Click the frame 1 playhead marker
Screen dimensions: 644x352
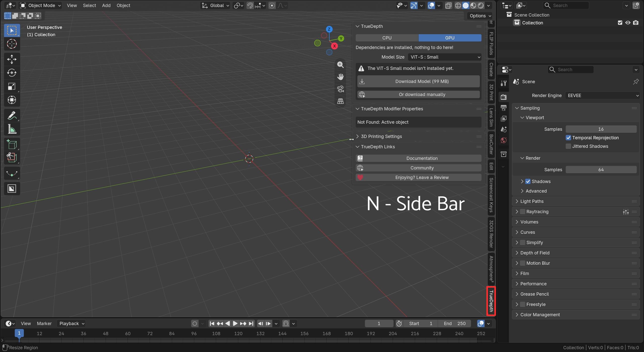pos(19,333)
